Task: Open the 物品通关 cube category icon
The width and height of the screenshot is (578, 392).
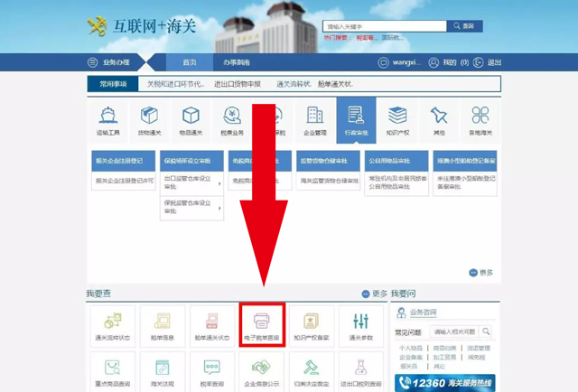Action: (191, 120)
